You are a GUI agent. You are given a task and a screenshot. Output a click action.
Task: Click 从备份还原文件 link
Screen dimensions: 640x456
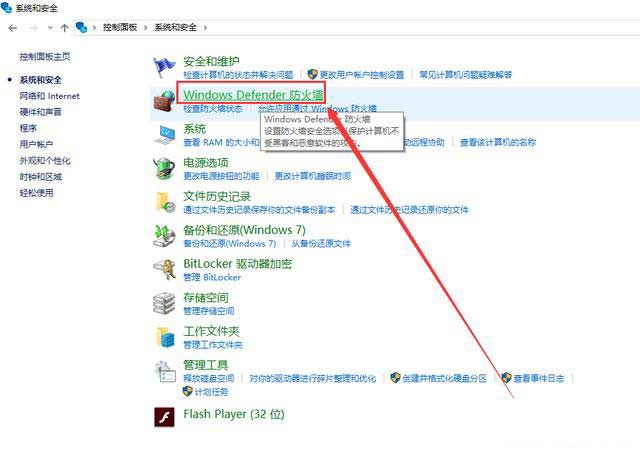coord(321,244)
